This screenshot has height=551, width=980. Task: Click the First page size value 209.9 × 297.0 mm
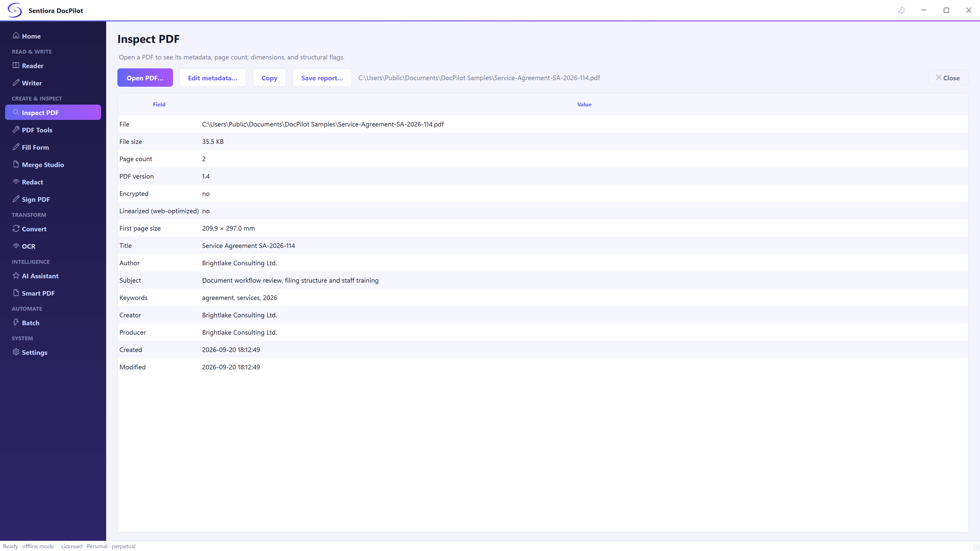pyautogui.click(x=228, y=228)
